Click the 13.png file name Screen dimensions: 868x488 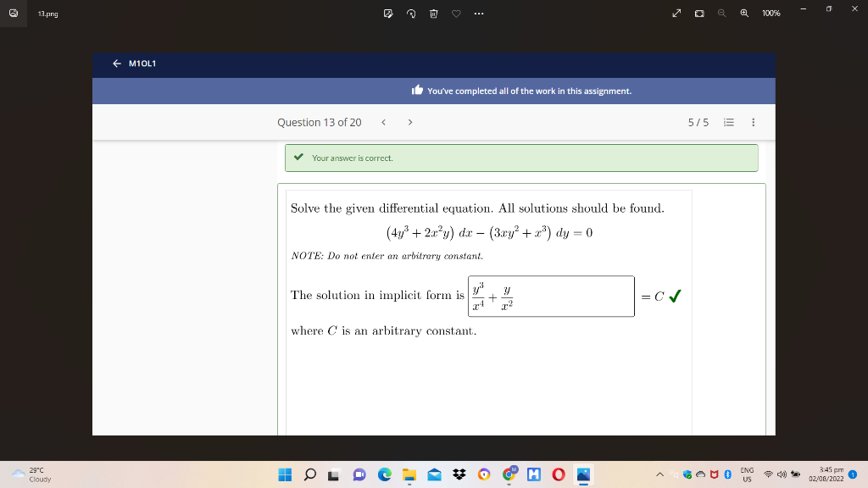(x=48, y=14)
